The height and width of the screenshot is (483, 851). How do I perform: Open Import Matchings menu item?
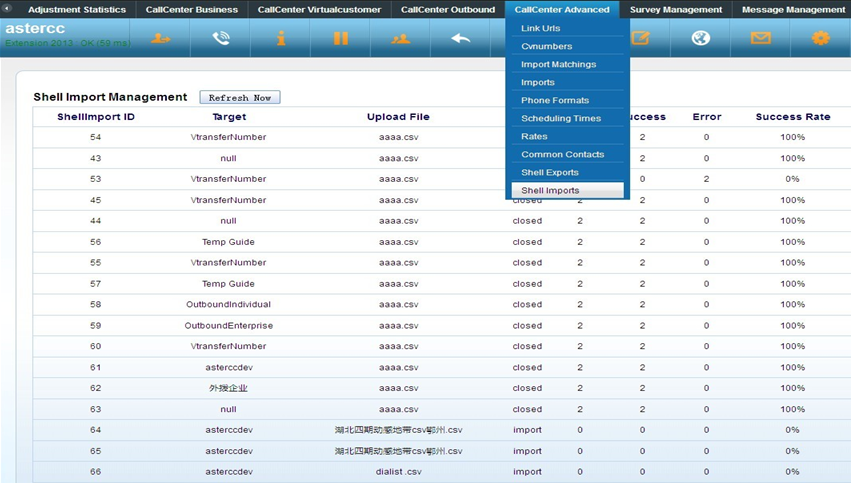click(567, 64)
